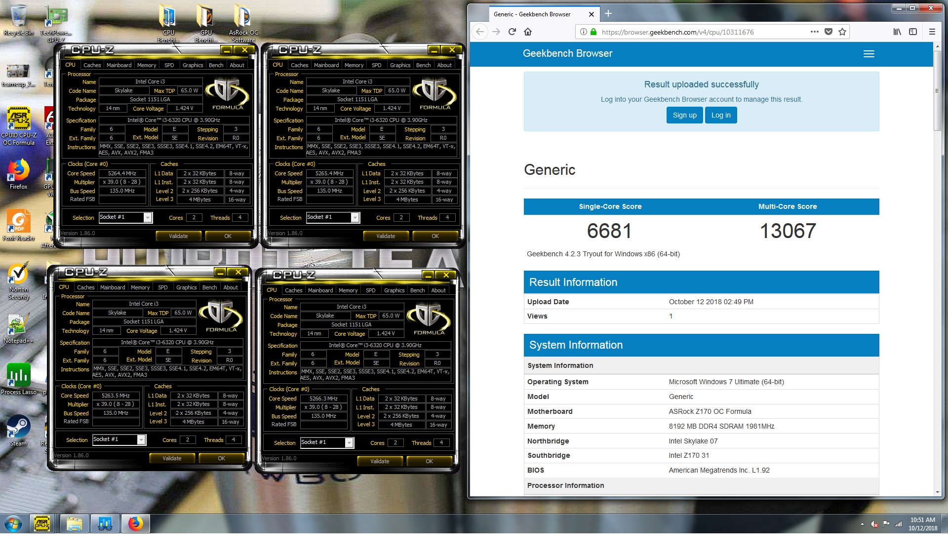This screenshot has height=560, width=948.
Task: Open the taskbar clock showing 10:51 AM
Action: coord(922,524)
